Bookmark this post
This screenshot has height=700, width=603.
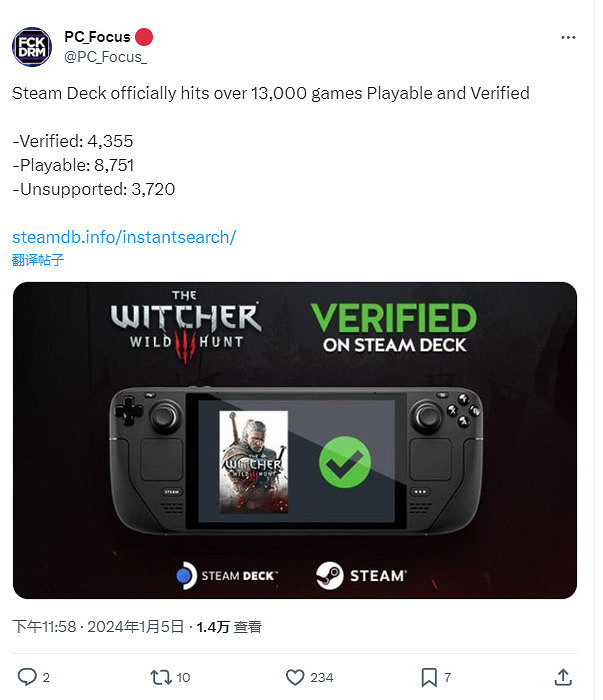click(x=428, y=677)
